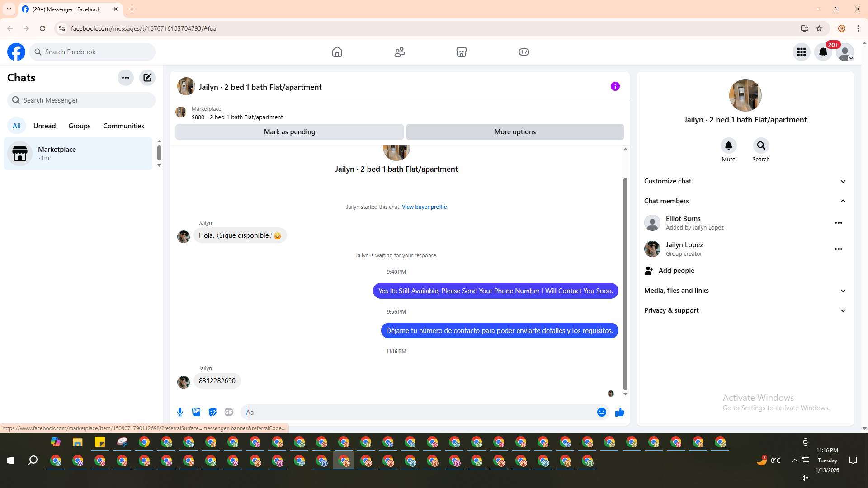This screenshot has height=488, width=868.
Task: Switch to the Communities tab
Action: (x=123, y=126)
